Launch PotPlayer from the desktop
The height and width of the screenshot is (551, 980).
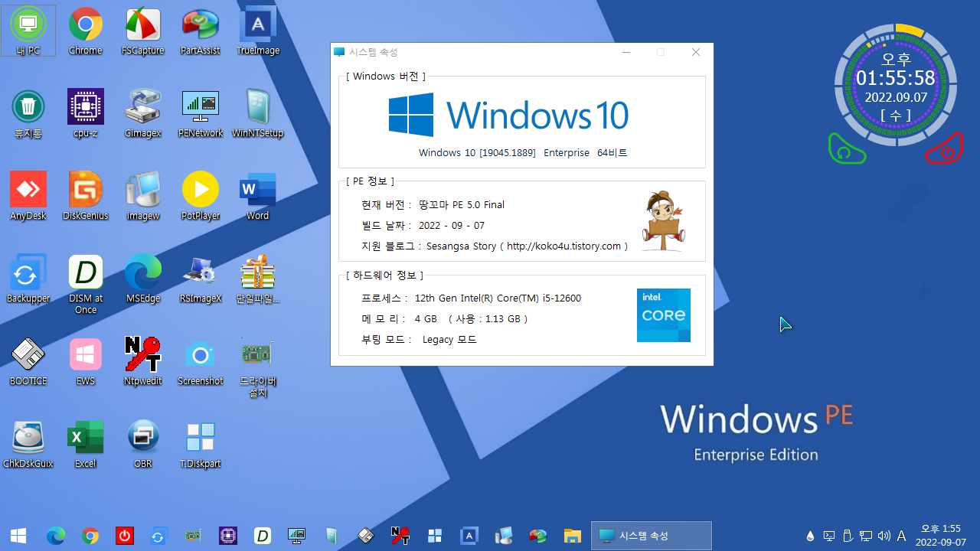[x=201, y=197]
